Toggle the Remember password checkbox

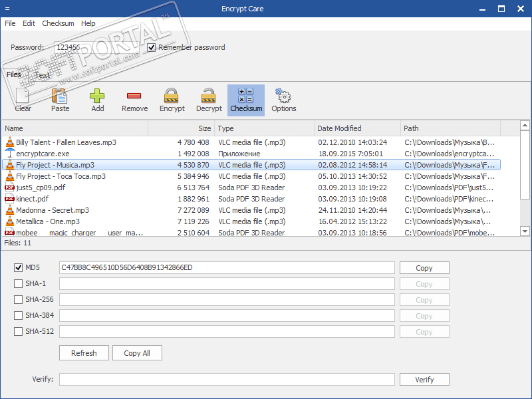[152, 47]
